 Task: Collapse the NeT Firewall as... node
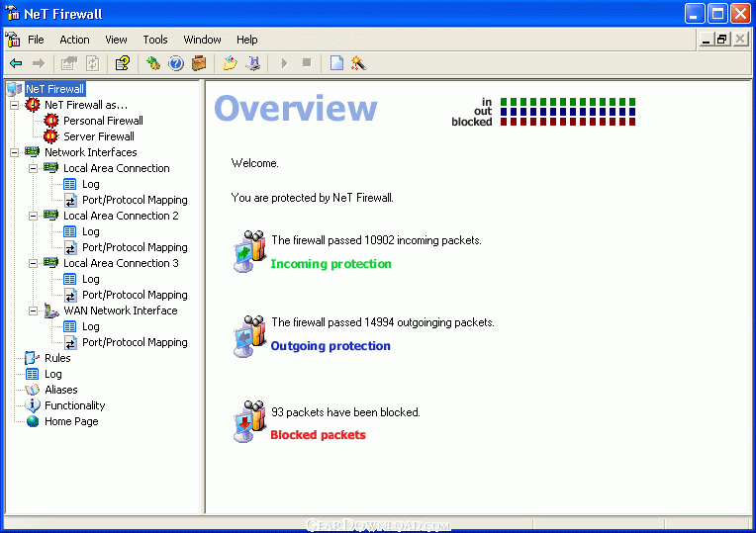click(x=15, y=105)
